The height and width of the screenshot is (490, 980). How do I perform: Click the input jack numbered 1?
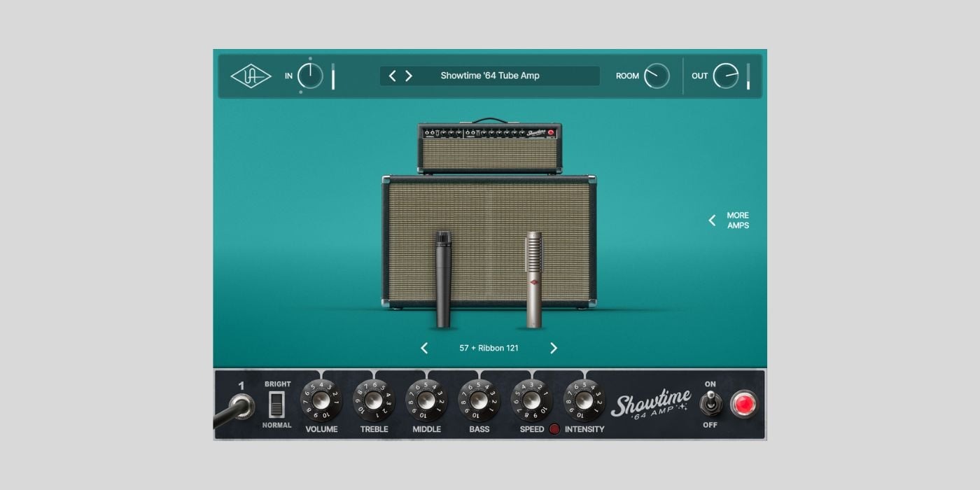point(242,405)
